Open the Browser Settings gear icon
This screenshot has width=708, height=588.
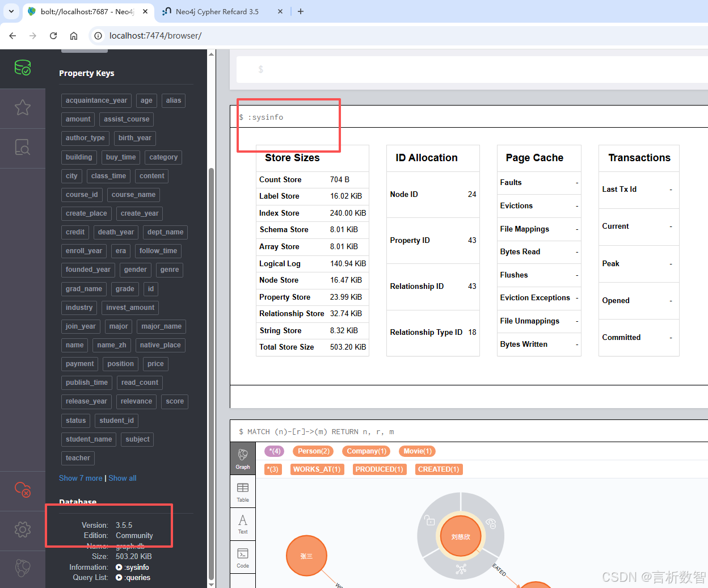click(23, 530)
